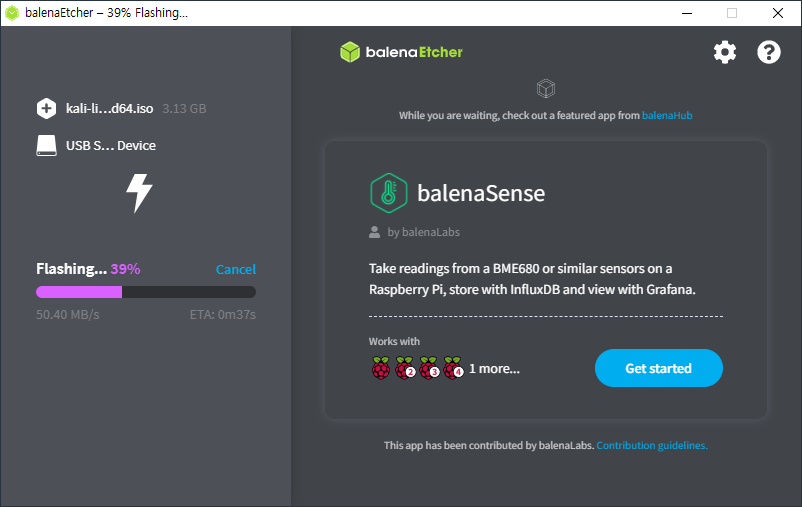Click the '1 more...' devices text
The height and width of the screenshot is (507, 802).
point(494,368)
